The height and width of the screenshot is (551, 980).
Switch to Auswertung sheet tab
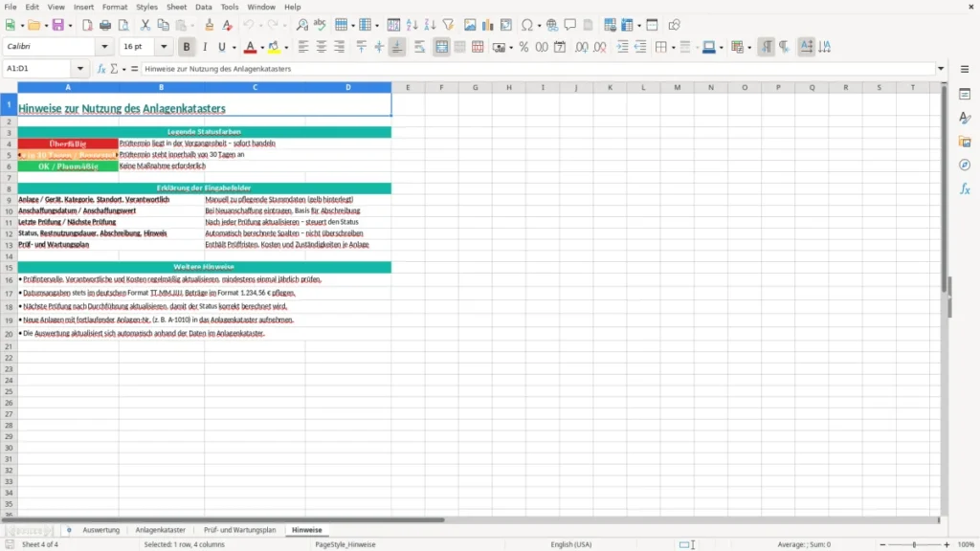[x=100, y=530]
